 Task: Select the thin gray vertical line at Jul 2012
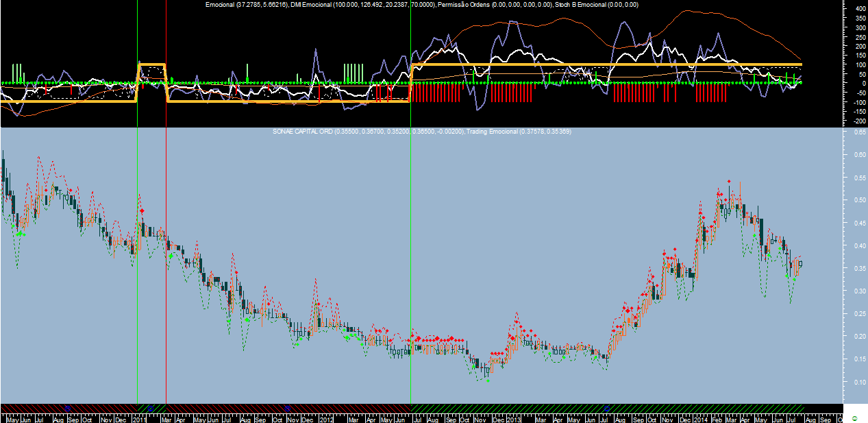pyautogui.click(x=410, y=206)
